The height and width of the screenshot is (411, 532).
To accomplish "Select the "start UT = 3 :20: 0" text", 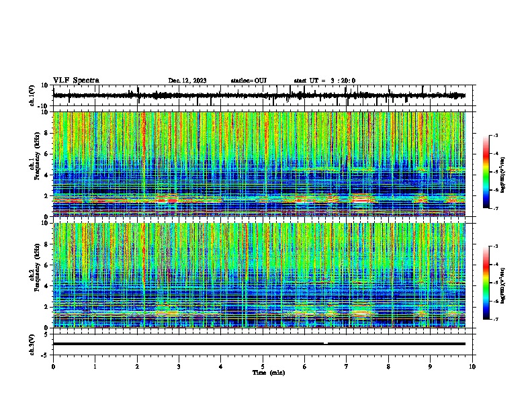I will pyautogui.click(x=324, y=81).
